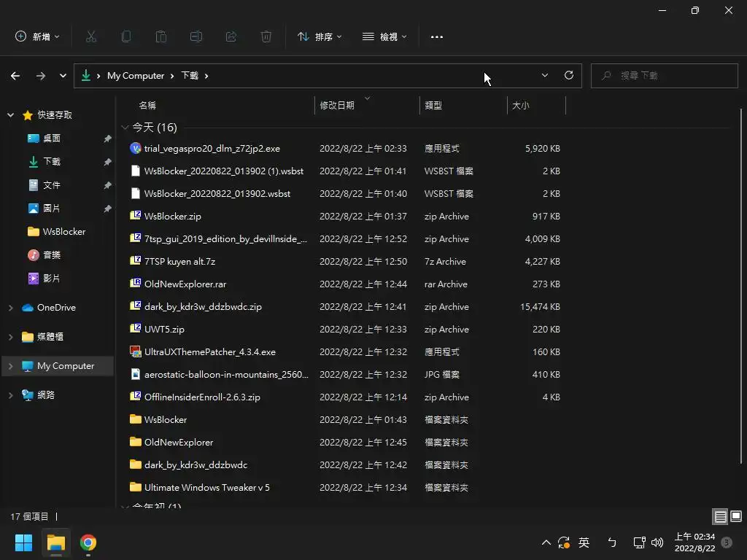Viewport: 747px width, 560px height.
Task: Click the 搜尋 下載 search box
Action: coord(664,76)
